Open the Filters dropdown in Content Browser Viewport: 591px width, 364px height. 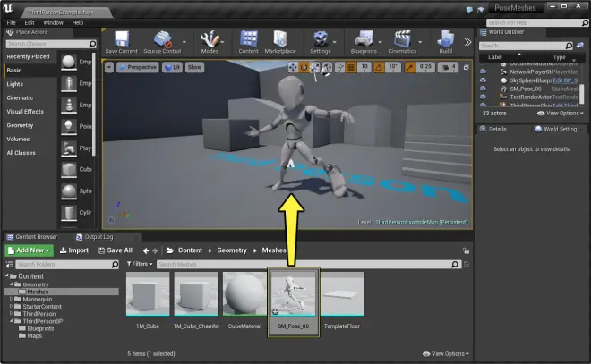(140, 264)
